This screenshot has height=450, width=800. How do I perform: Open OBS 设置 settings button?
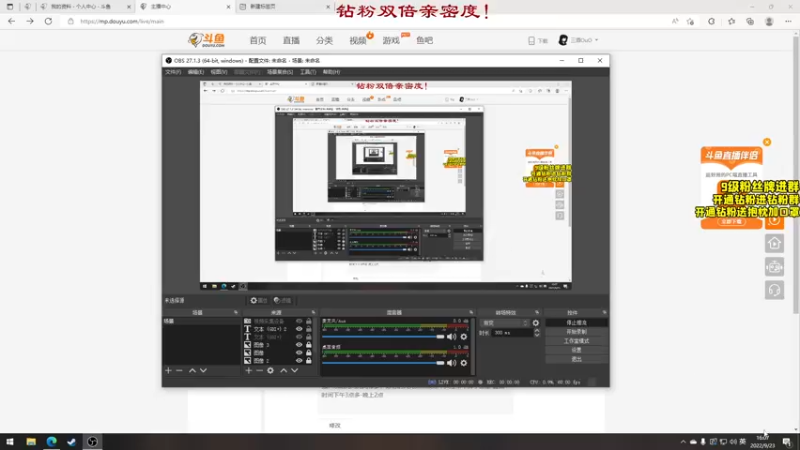click(577, 350)
